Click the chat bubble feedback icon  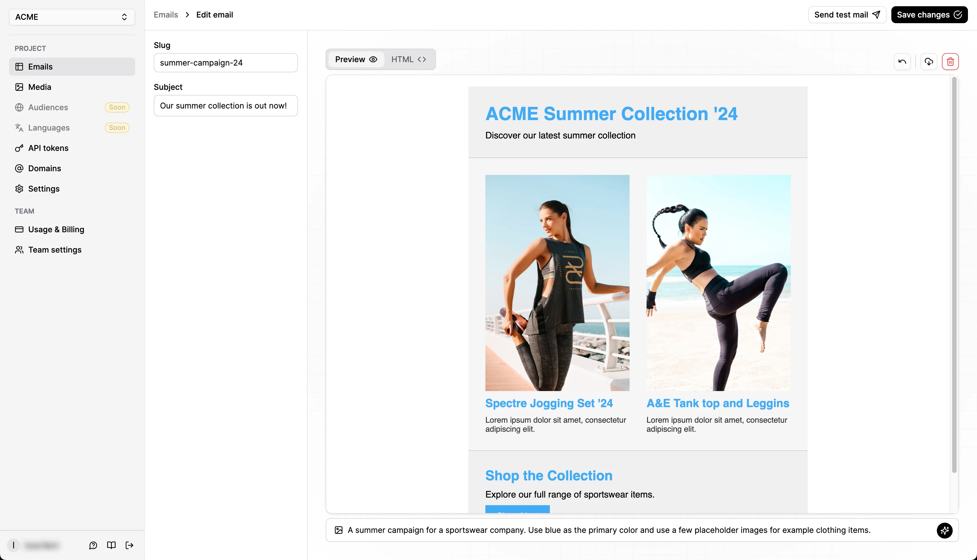[93, 544]
